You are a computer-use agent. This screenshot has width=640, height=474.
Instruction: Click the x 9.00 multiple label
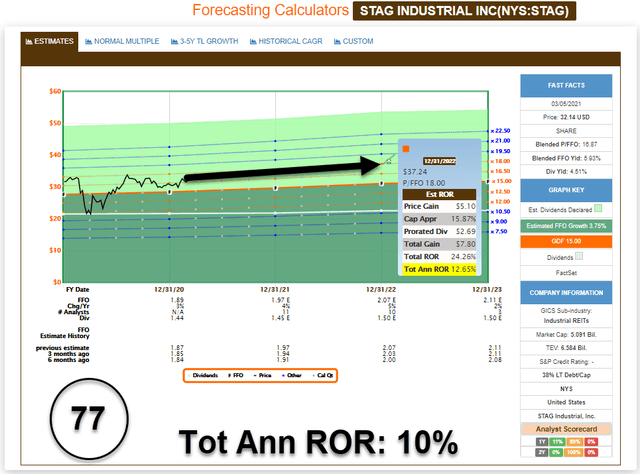pos(499,222)
